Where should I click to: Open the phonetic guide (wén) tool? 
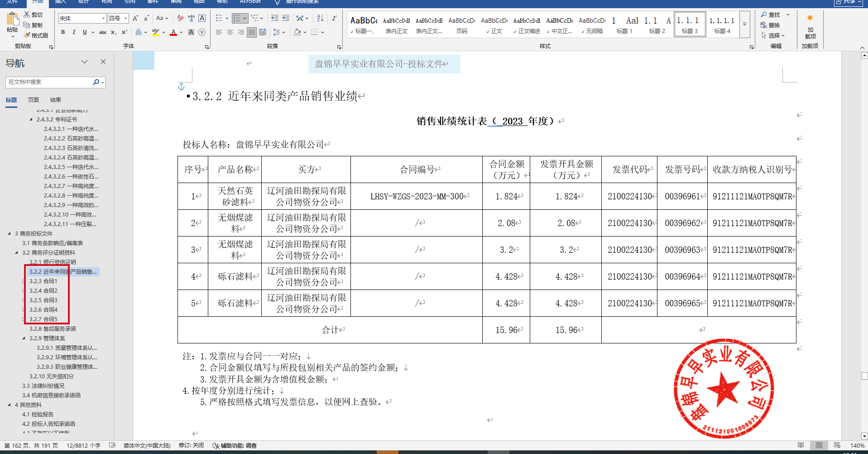[191, 18]
